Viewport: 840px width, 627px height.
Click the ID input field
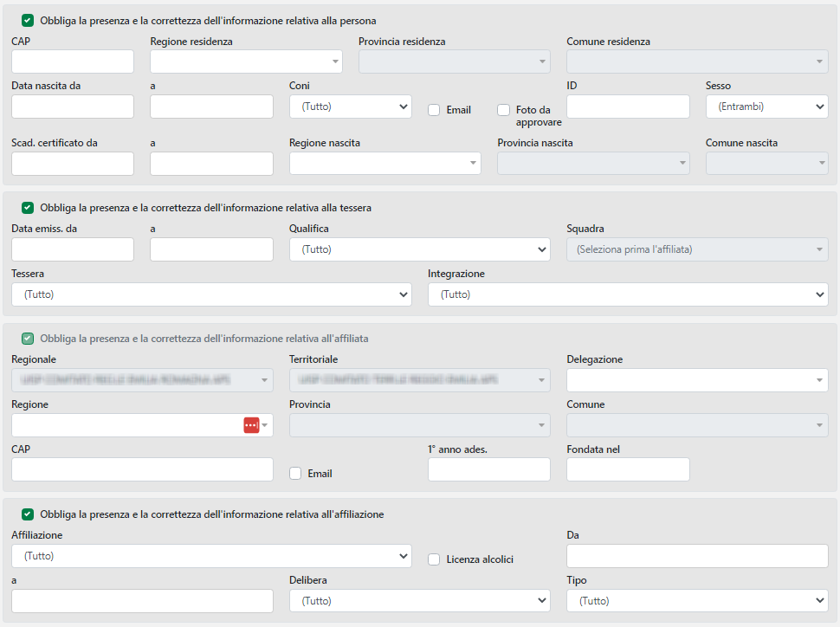[628, 107]
